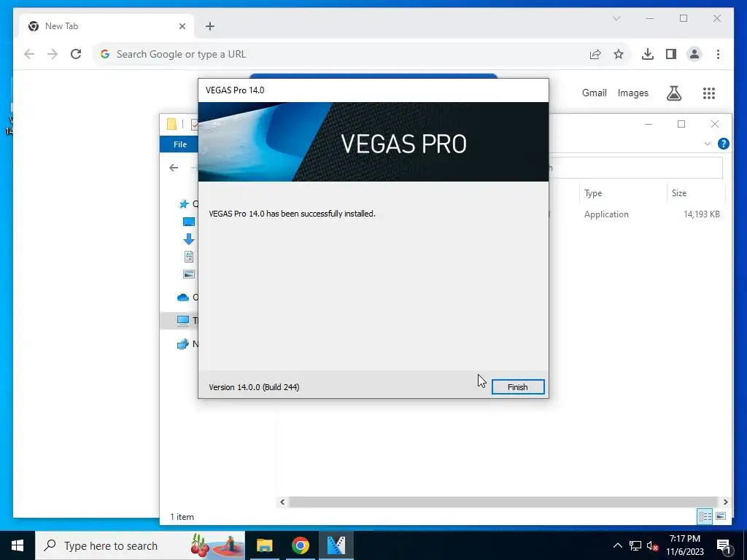This screenshot has width=747, height=560.
Task: Open the notification center icon
Action: point(724,545)
